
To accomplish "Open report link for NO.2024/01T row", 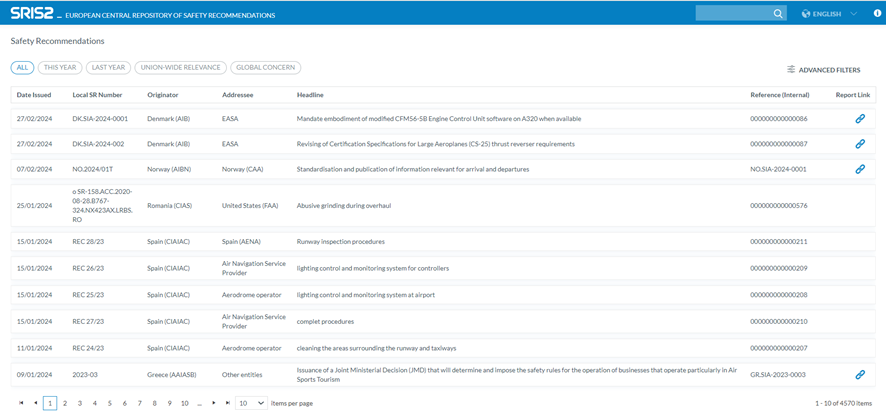I will 859,169.
